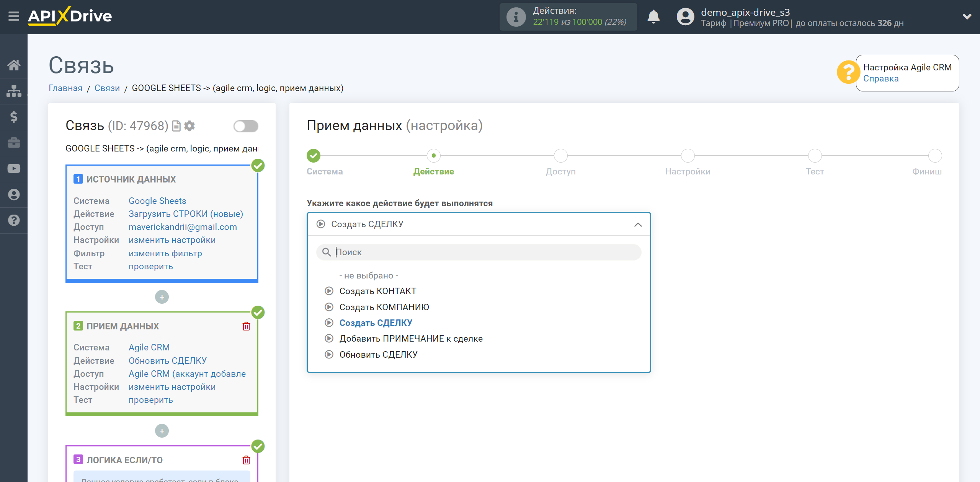Click проверить in source block
The height and width of the screenshot is (482, 980).
(x=151, y=266)
